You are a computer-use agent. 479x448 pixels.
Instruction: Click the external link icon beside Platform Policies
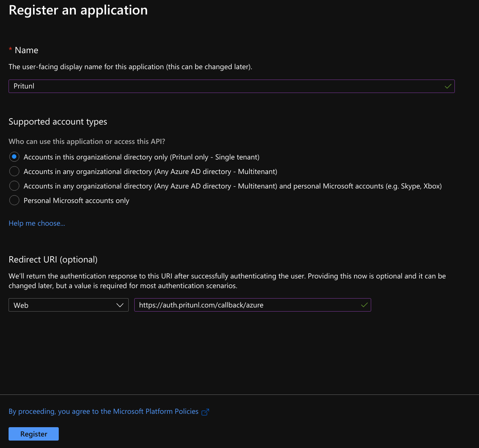click(x=205, y=412)
